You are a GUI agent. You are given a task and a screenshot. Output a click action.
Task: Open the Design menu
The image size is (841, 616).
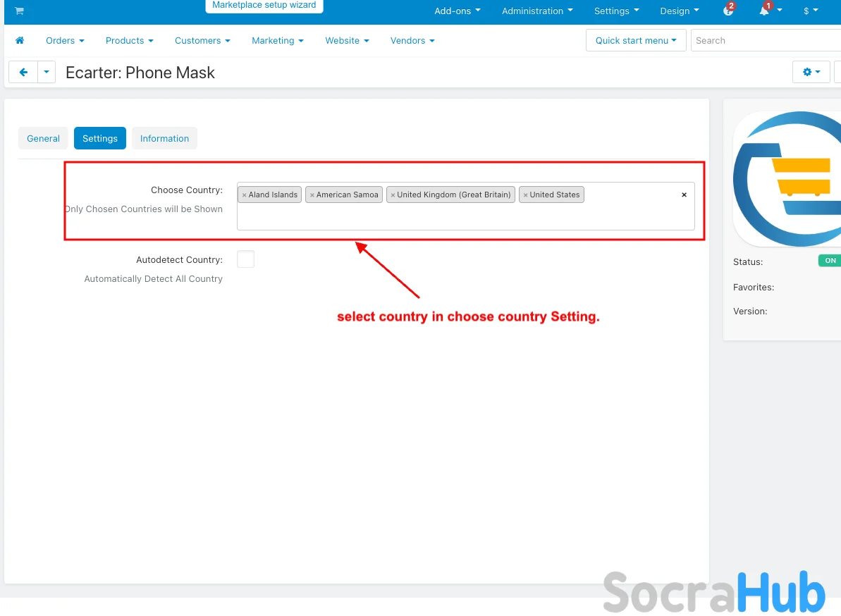click(x=679, y=11)
